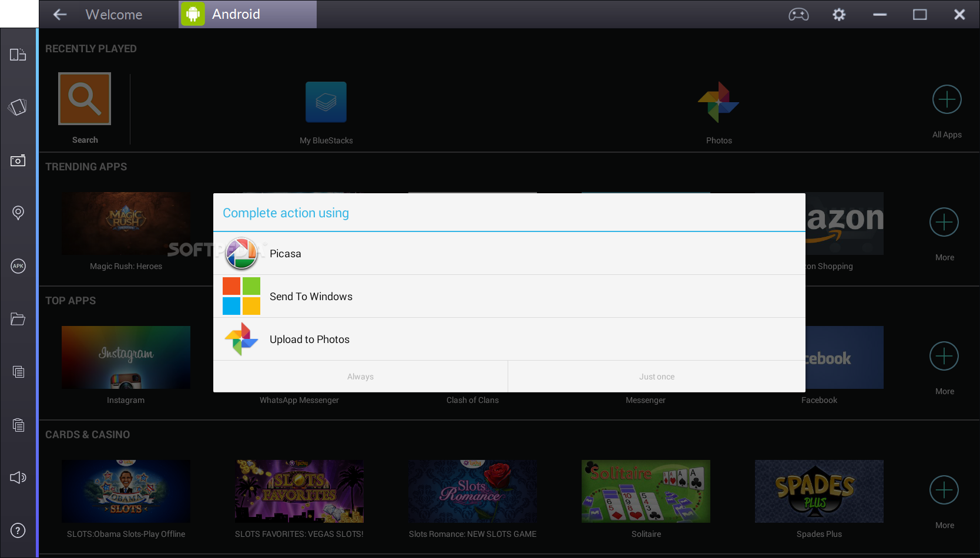The height and width of the screenshot is (558, 980).
Task: Open the Facebook app thumbnail
Action: [x=844, y=357]
